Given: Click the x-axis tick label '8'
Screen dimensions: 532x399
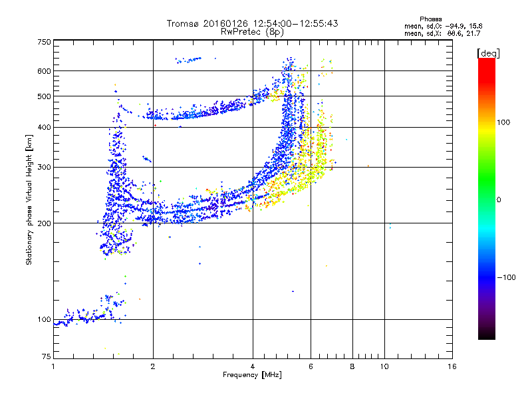Looking at the screenshot, I should click(352, 366).
